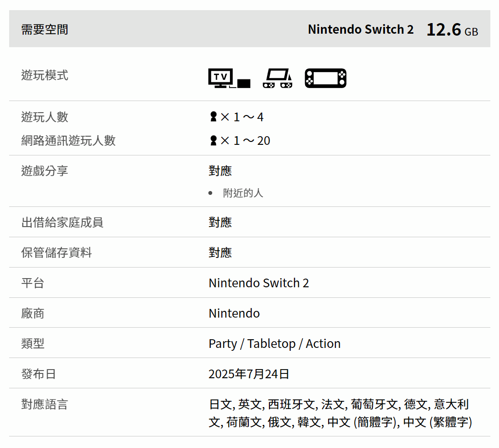Viewport: 499px width, 448px height.
Task: Click the bold Nintendo Switch 2 header text
Action: pyautogui.click(x=360, y=29)
